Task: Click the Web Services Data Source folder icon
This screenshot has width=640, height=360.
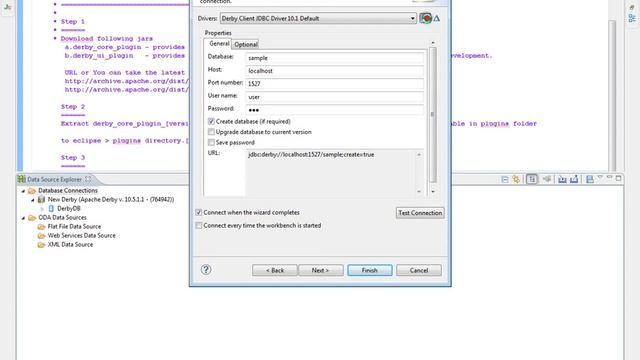Action: click(x=41, y=236)
